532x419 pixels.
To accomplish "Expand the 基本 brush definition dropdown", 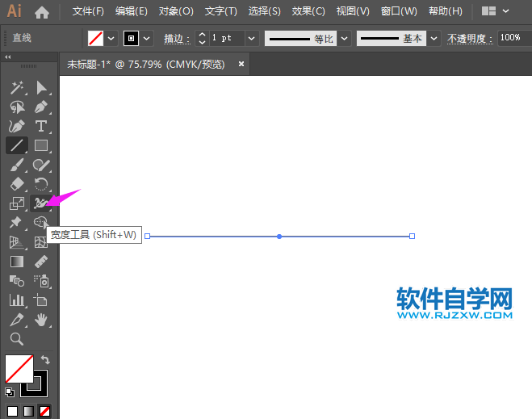I will click(x=434, y=38).
